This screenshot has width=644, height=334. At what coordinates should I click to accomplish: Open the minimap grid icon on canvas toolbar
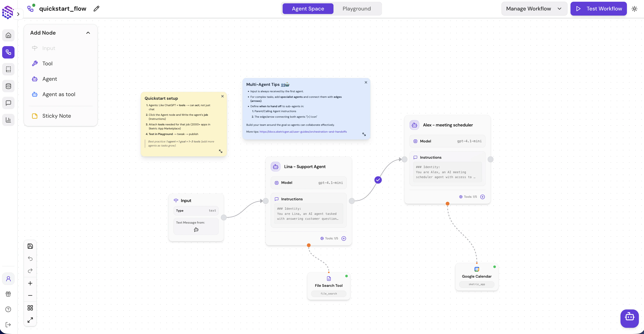30,308
